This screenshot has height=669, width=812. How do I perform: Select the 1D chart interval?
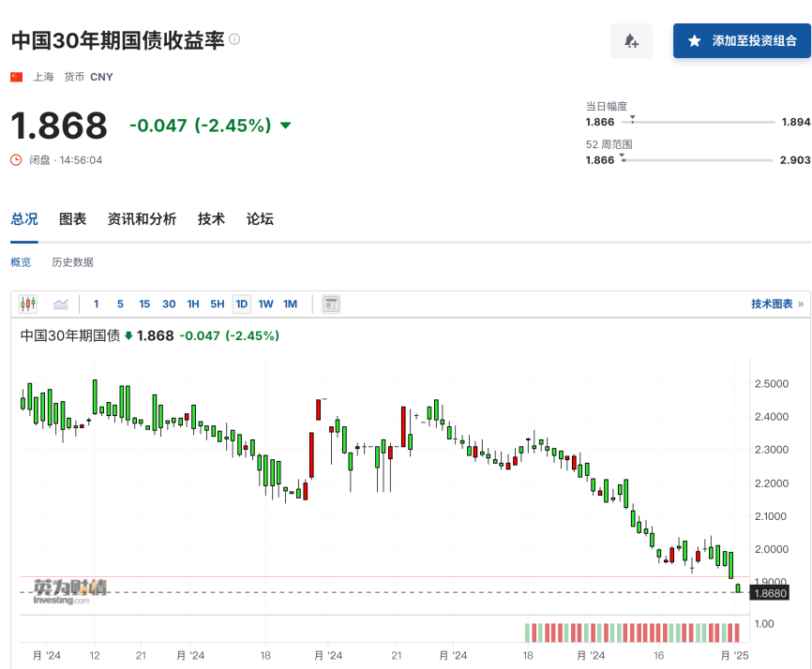point(242,304)
